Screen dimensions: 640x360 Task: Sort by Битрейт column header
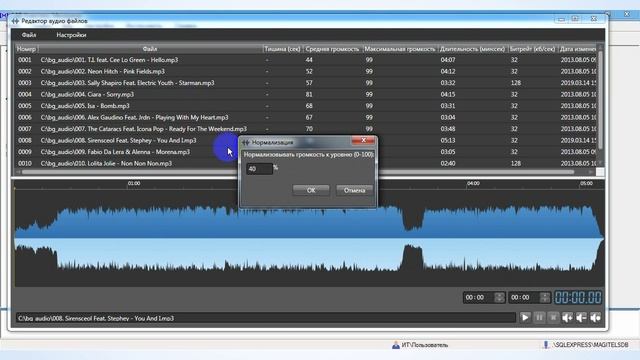(533, 49)
